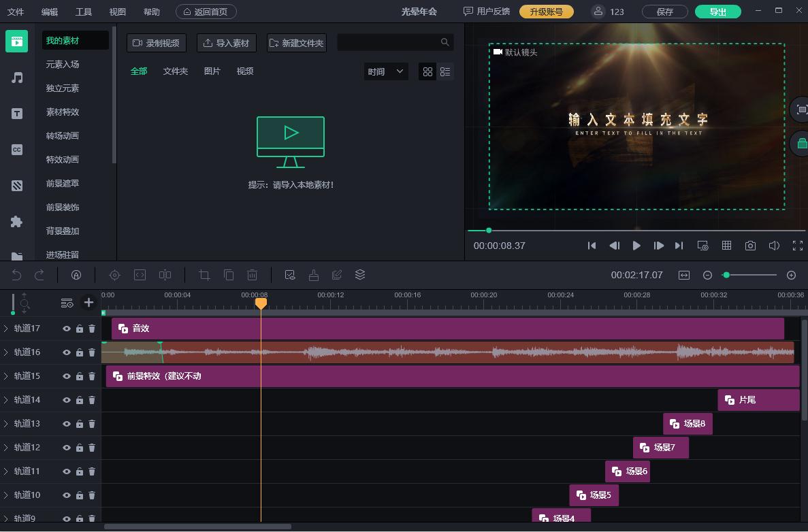Click the 导出 export button

point(717,11)
